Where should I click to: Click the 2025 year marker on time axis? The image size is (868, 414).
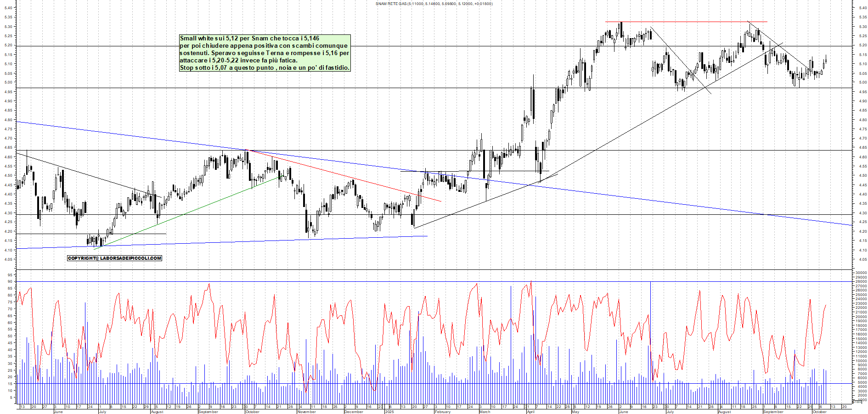pyautogui.click(x=389, y=412)
